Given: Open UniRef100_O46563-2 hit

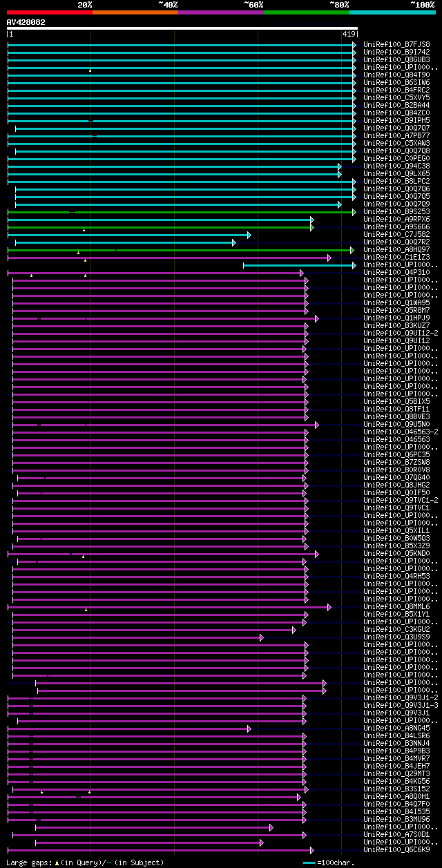Looking at the screenshot, I should (x=401, y=432).
